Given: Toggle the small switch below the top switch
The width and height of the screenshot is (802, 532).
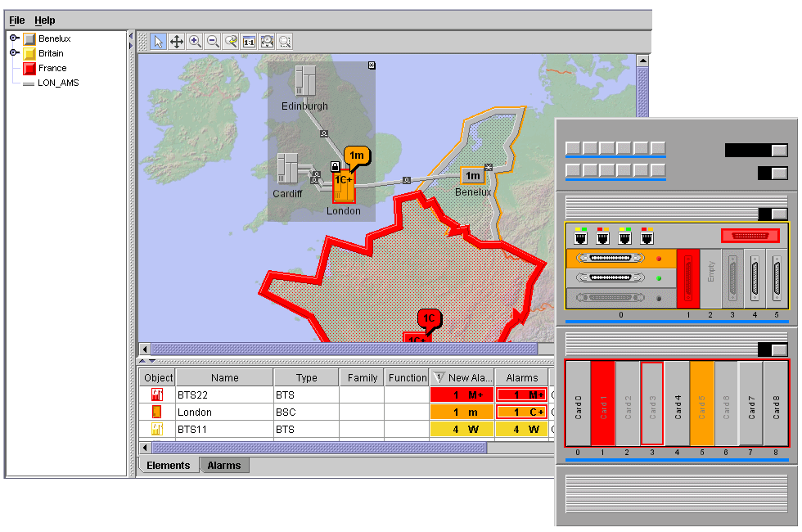Looking at the screenshot, I should [x=772, y=173].
